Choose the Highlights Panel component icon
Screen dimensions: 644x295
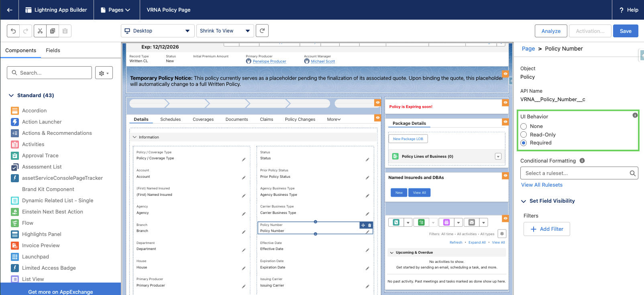[x=15, y=234]
